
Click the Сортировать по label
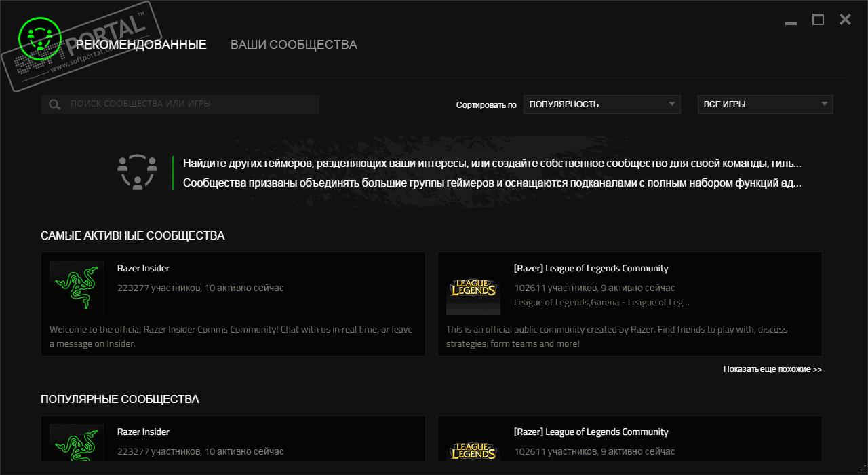coord(486,105)
